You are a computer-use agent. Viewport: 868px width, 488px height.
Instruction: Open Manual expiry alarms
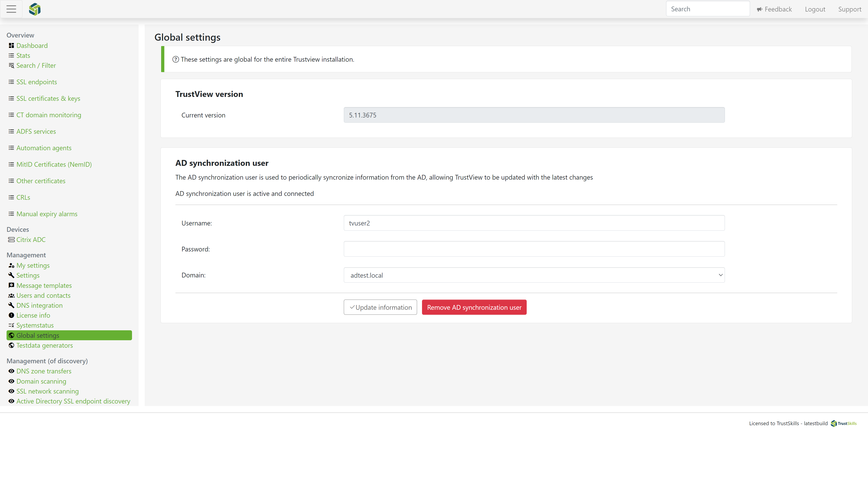47,214
